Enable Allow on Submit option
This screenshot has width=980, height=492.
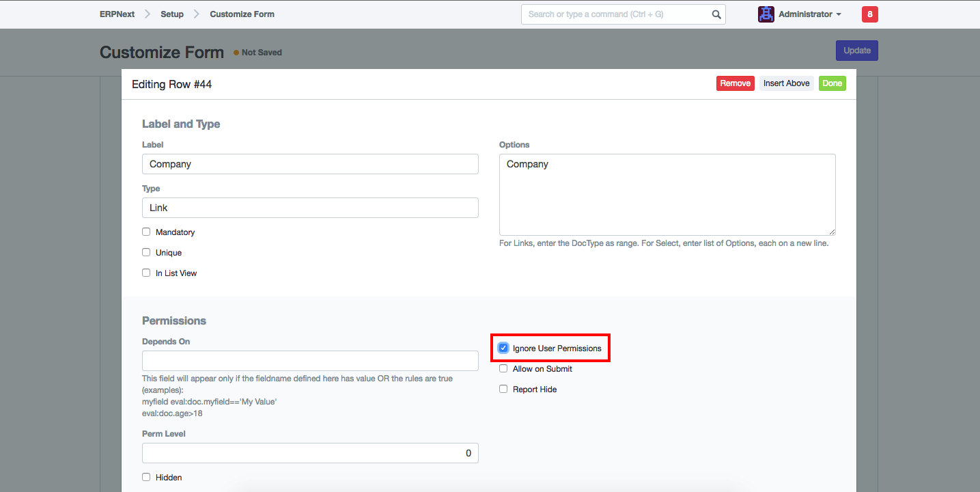click(503, 369)
